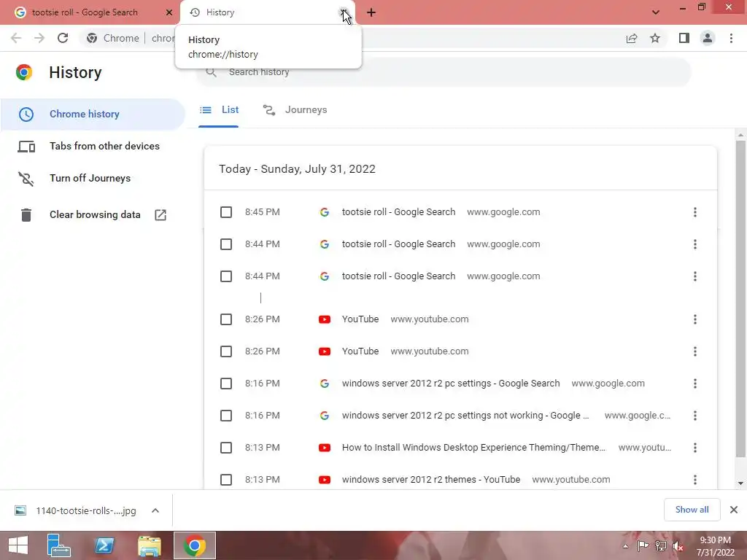The image size is (747, 560).
Task: Open actions menu for How to Install Windows entry
Action: [x=695, y=448]
